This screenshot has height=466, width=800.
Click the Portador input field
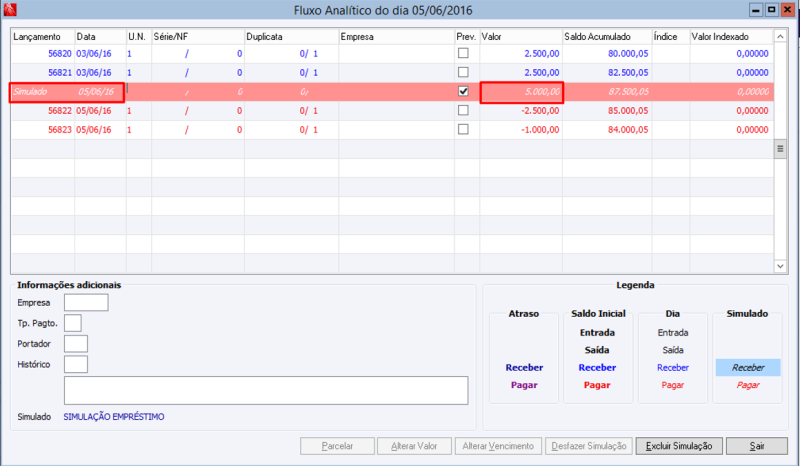pyautogui.click(x=76, y=344)
